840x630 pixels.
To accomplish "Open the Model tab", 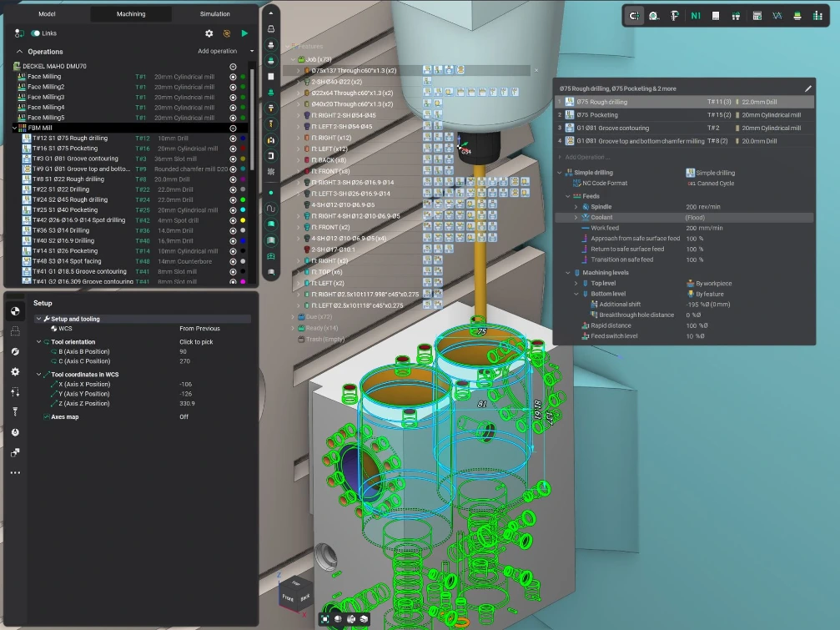I will (48, 13).
